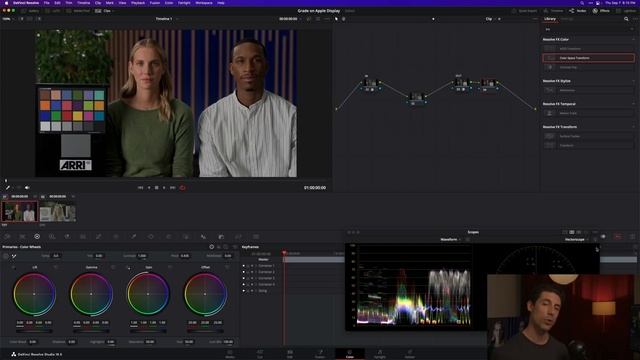
Task: Select the Color Wheels palette icon
Action: point(37,236)
